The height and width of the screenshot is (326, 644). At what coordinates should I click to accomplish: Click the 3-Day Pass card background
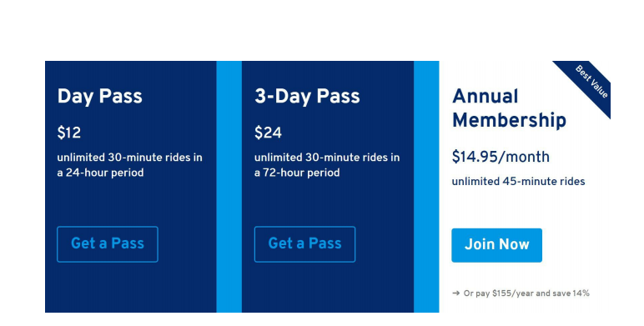[x=328, y=201]
